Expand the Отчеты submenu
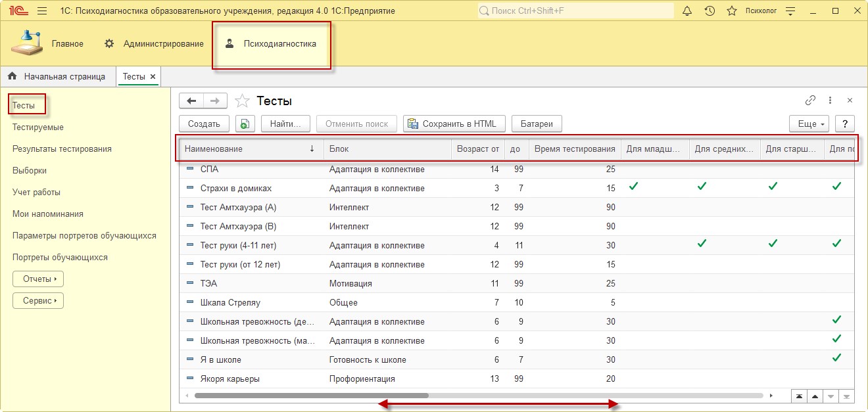 tap(38, 279)
